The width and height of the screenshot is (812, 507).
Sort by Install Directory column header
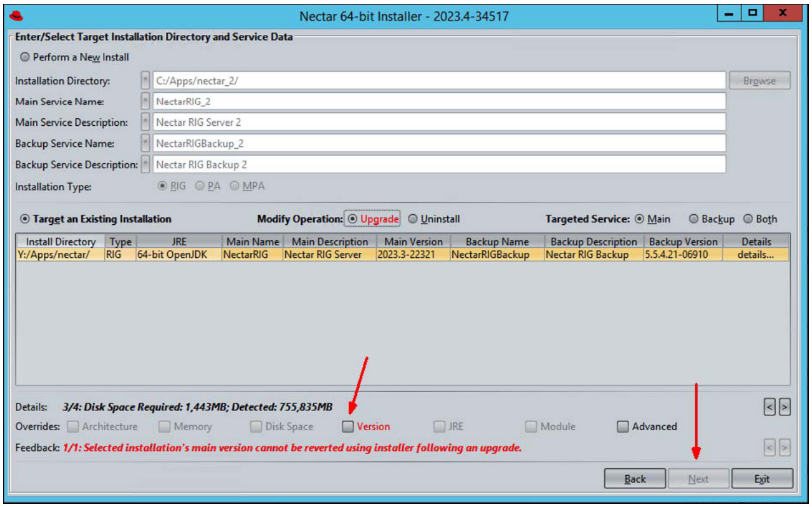click(x=61, y=241)
